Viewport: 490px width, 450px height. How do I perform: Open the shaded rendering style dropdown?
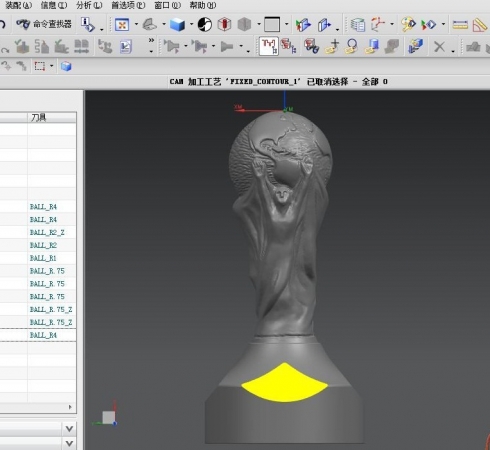point(191,24)
